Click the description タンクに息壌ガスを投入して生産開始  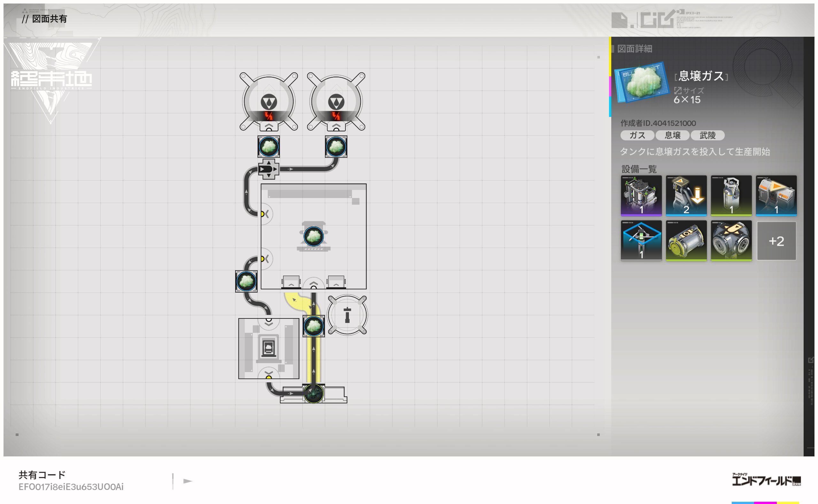coord(695,152)
